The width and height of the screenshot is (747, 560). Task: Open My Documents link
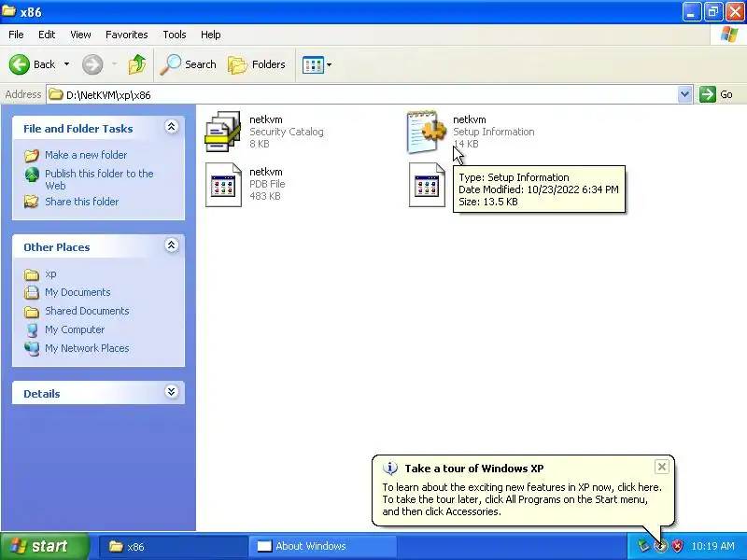(78, 292)
